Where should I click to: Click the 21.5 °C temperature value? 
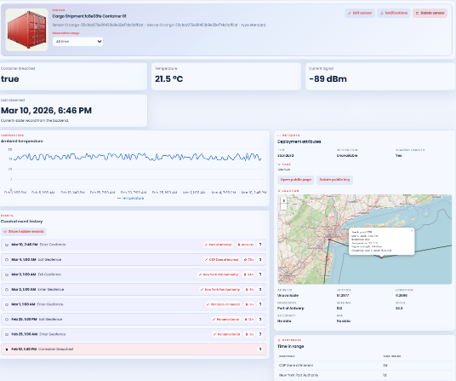click(169, 79)
